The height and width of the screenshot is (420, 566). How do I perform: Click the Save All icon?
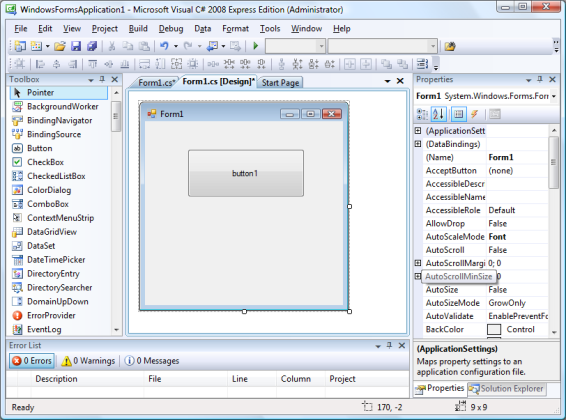point(92,46)
